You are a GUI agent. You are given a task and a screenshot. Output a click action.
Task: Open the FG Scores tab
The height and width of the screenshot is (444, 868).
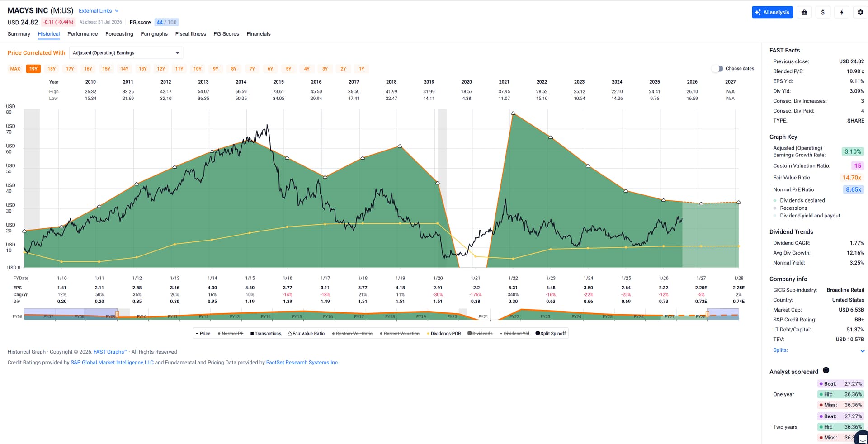[226, 34]
